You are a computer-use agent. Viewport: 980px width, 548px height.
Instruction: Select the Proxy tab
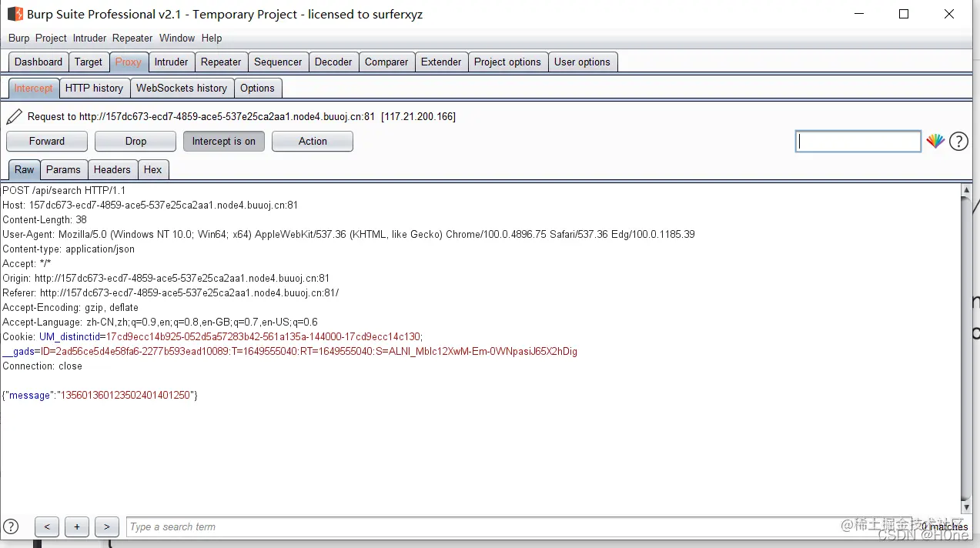[129, 62]
